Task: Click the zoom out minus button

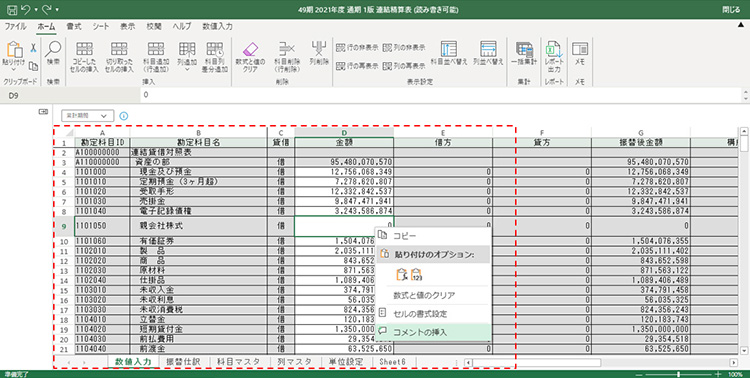Action: coord(640,374)
